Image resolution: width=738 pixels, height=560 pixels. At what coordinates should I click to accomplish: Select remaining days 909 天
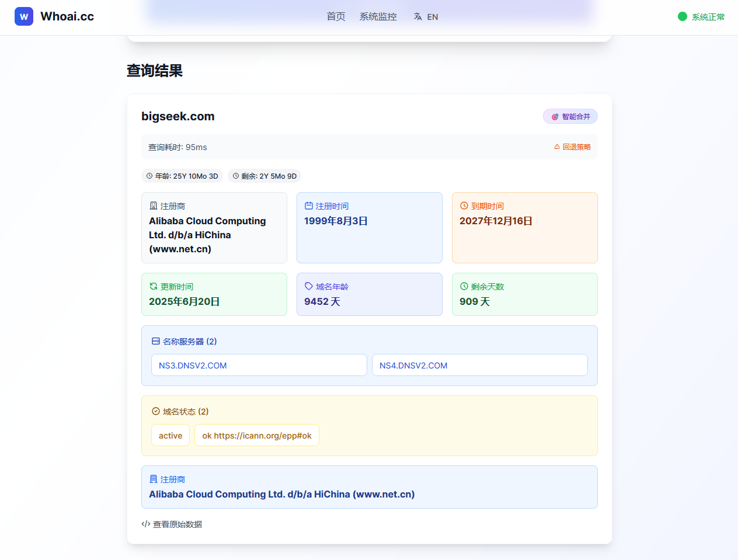[475, 301]
